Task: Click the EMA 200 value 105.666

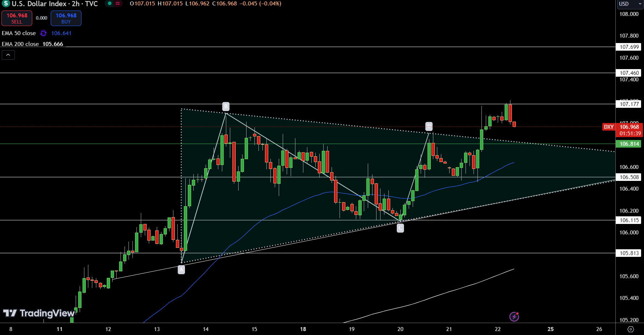Action: [53, 44]
